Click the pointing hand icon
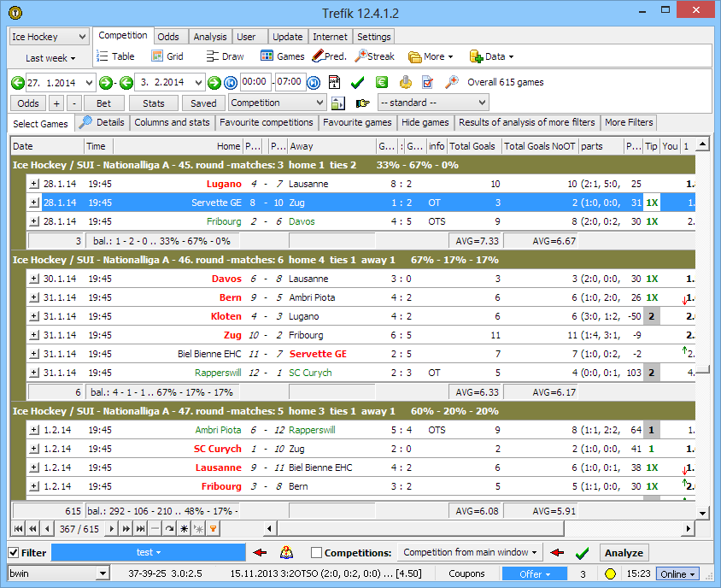721x588 pixels. point(362,103)
